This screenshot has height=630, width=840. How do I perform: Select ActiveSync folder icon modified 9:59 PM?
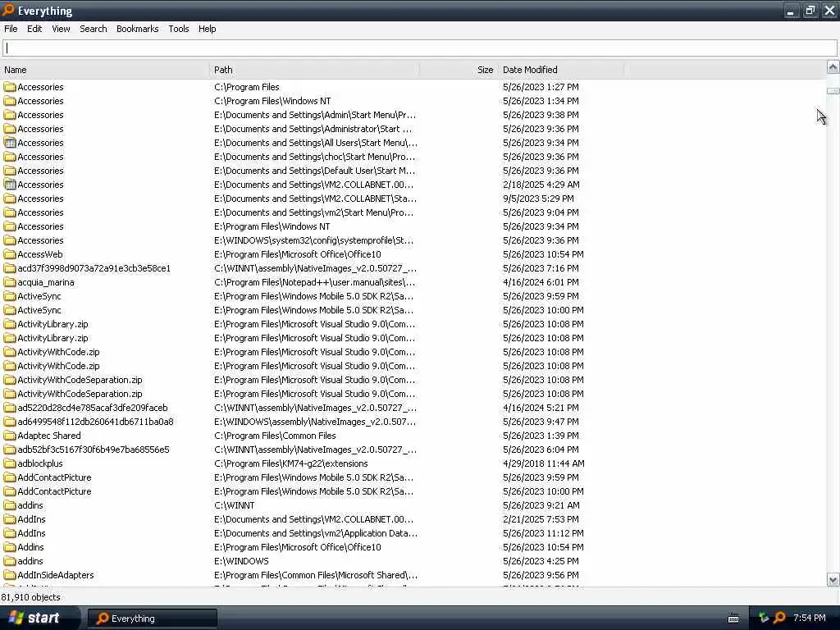(x=10, y=295)
